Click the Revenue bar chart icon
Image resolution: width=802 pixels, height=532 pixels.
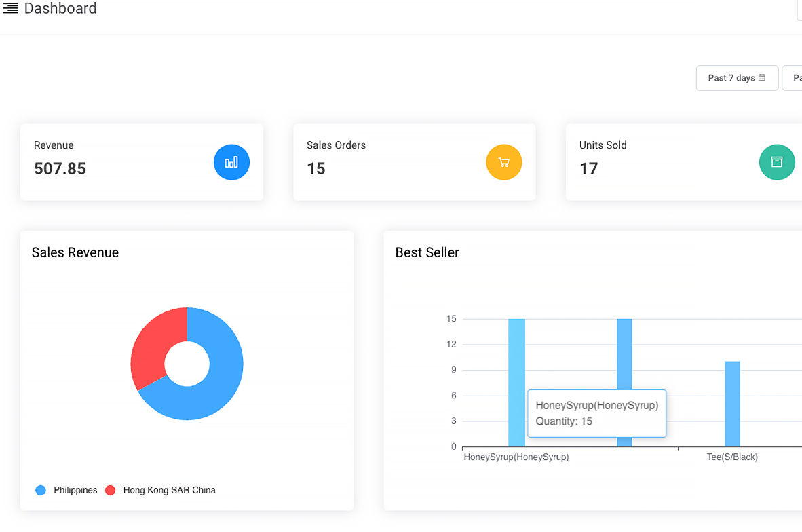click(x=231, y=162)
